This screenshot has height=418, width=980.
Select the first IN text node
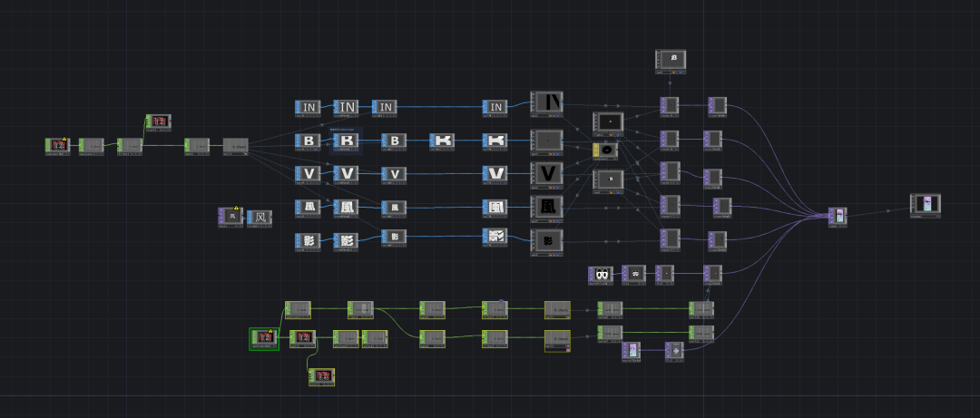308,108
